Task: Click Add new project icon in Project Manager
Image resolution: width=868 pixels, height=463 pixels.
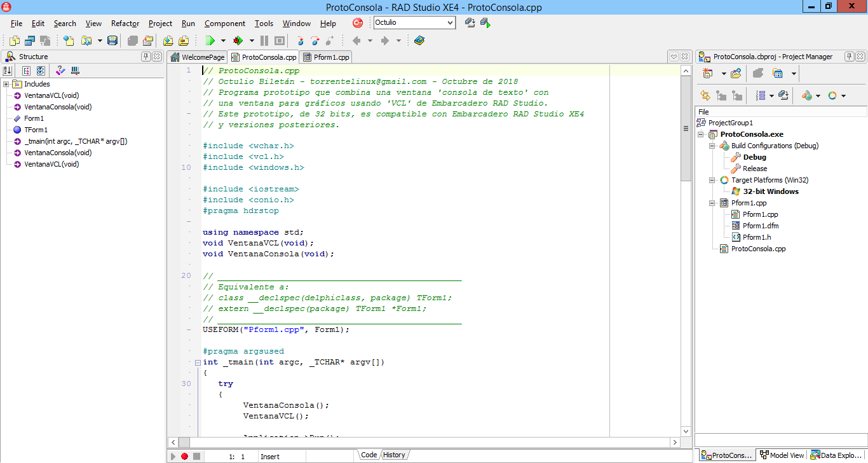Action: 708,73
